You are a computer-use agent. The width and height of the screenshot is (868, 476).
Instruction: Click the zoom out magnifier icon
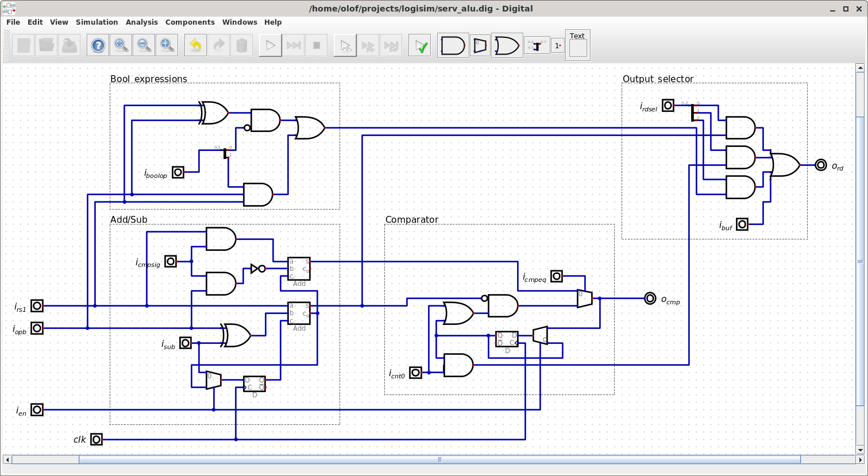144,45
